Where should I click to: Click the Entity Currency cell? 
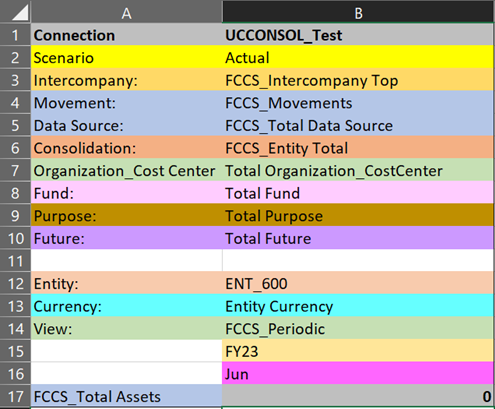pyautogui.click(x=358, y=306)
